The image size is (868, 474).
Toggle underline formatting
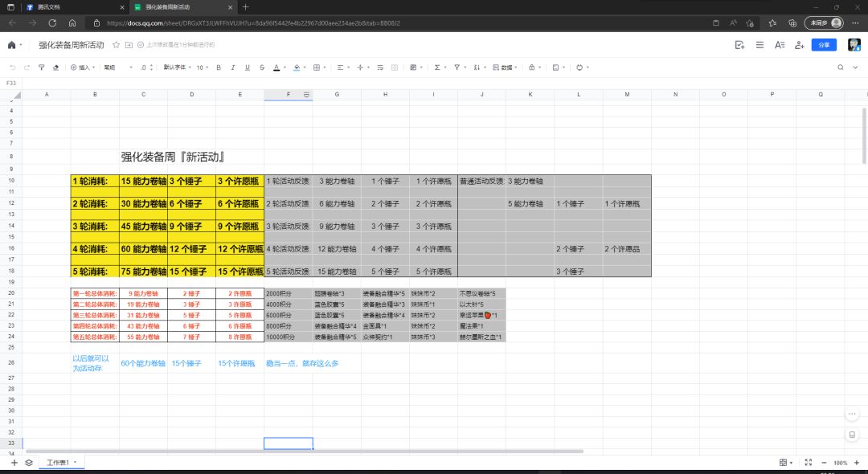(x=248, y=67)
